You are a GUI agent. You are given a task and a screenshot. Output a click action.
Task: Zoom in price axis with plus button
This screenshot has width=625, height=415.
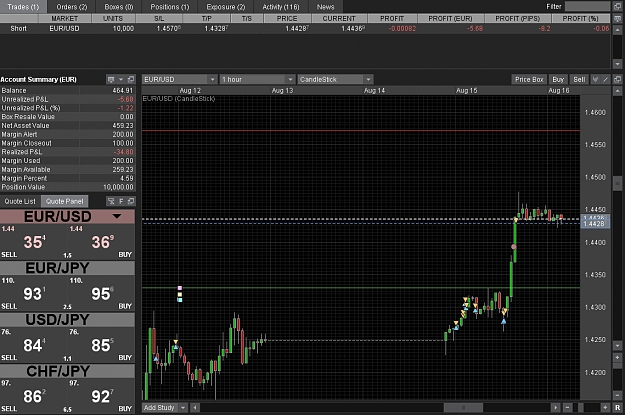click(617, 357)
